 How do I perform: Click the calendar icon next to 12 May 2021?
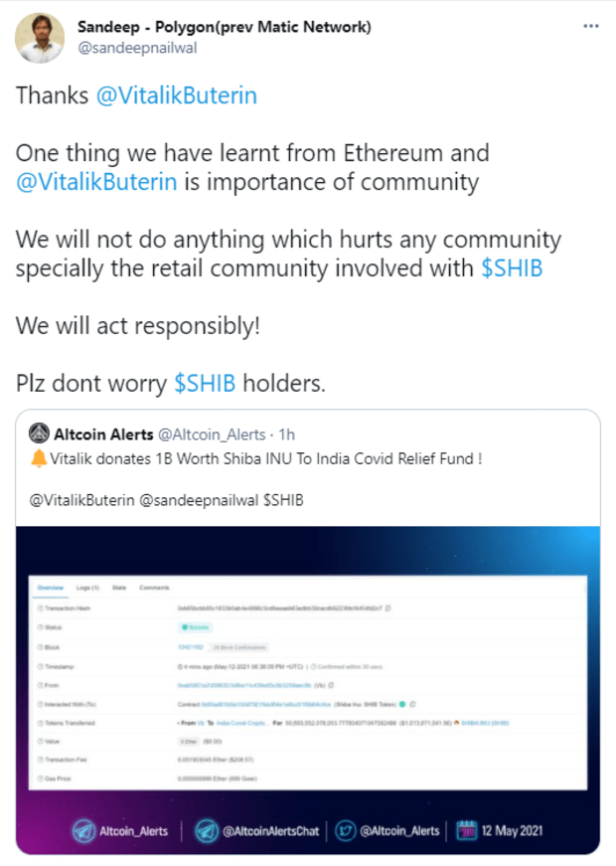[468, 829]
